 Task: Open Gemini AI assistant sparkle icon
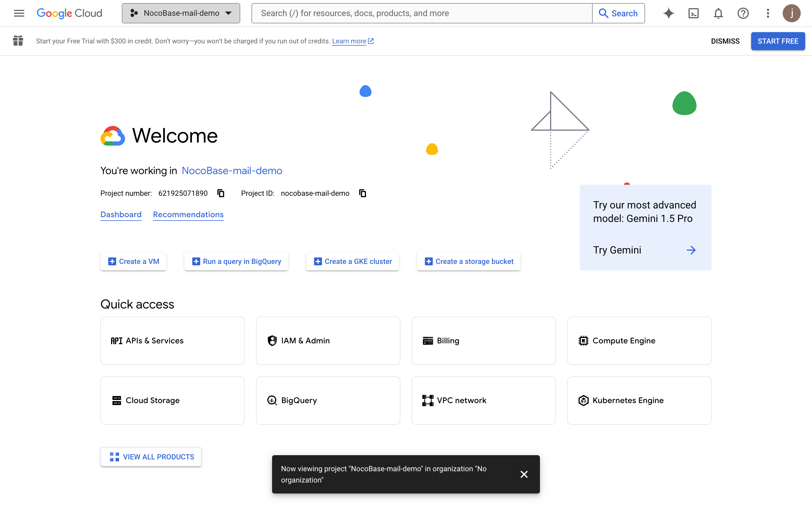tap(668, 13)
